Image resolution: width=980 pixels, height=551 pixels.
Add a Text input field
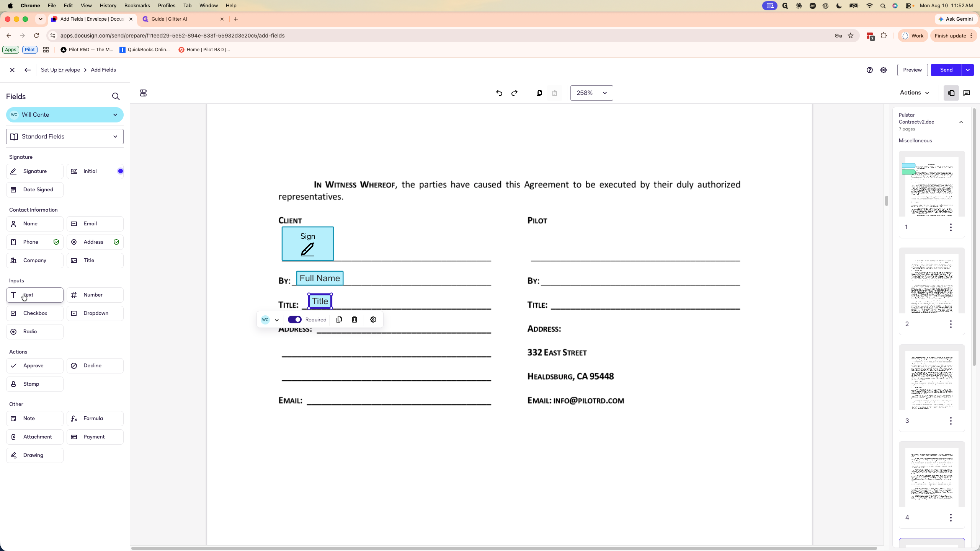pyautogui.click(x=35, y=295)
